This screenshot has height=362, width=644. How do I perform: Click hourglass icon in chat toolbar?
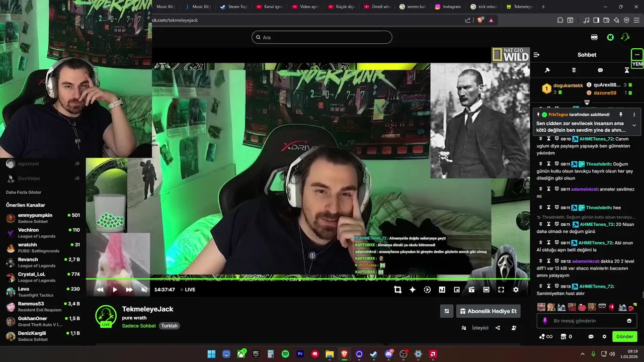pos(627,70)
